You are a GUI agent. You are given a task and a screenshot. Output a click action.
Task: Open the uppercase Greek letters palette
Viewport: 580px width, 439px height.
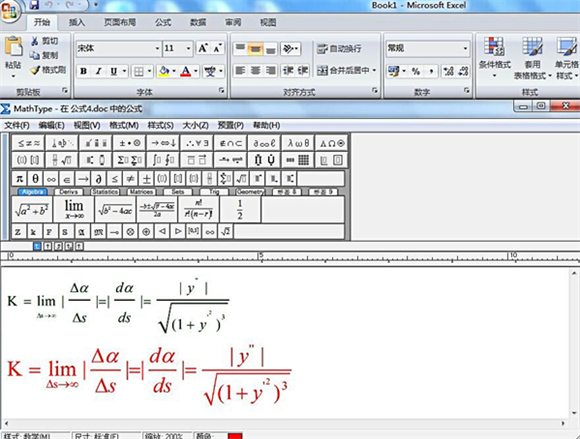click(332, 143)
